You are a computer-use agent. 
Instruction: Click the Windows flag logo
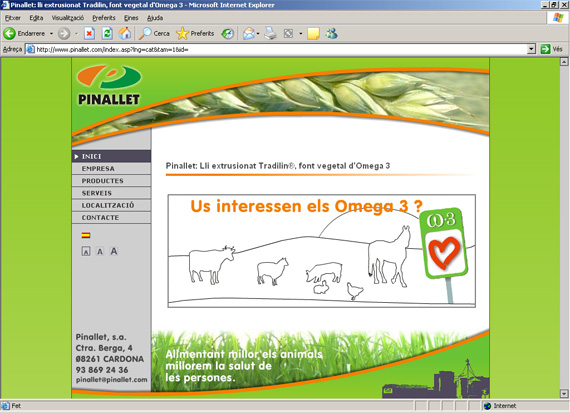[x=558, y=17]
